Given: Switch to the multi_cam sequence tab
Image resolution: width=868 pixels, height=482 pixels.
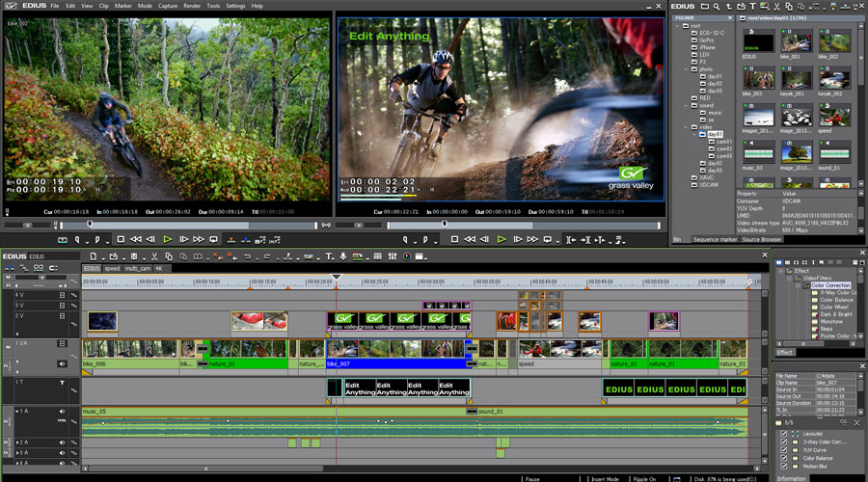Looking at the screenshot, I should pyautogui.click(x=137, y=268).
